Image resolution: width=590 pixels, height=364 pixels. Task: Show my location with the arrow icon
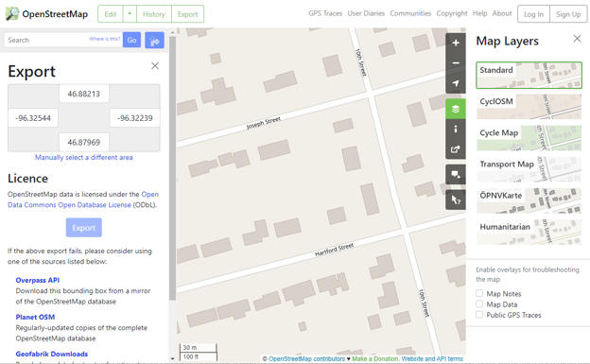[x=456, y=83]
